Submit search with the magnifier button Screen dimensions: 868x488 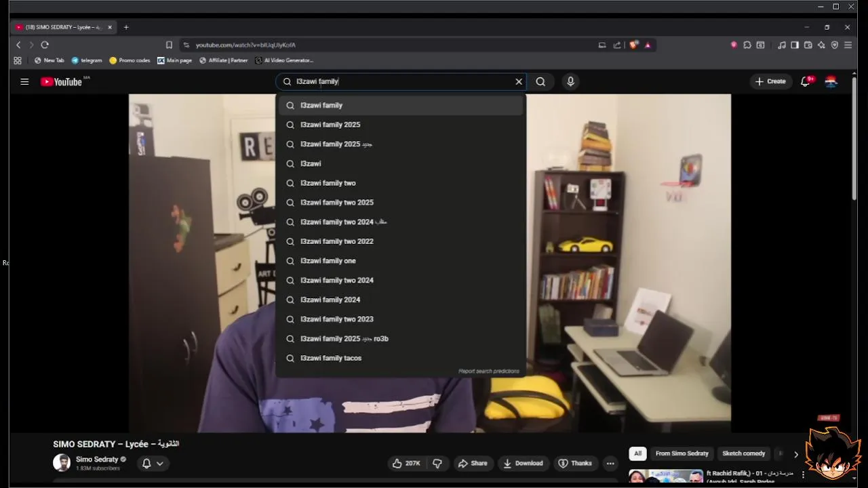[x=540, y=81]
